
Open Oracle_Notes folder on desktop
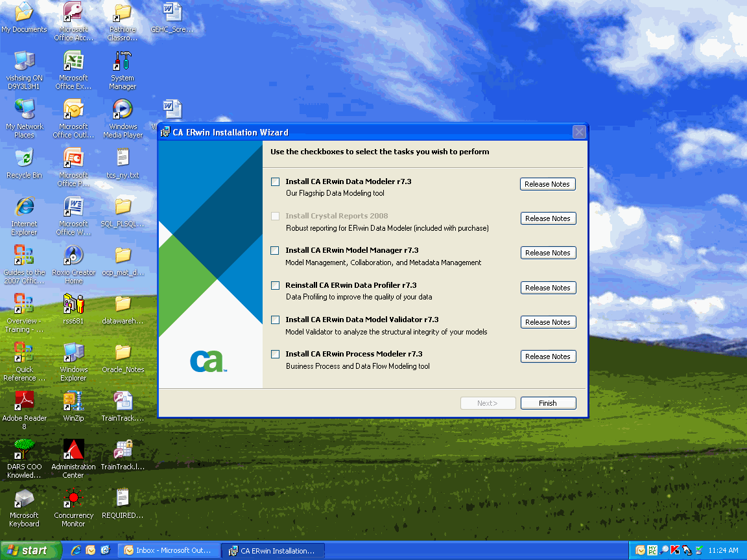point(123,357)
